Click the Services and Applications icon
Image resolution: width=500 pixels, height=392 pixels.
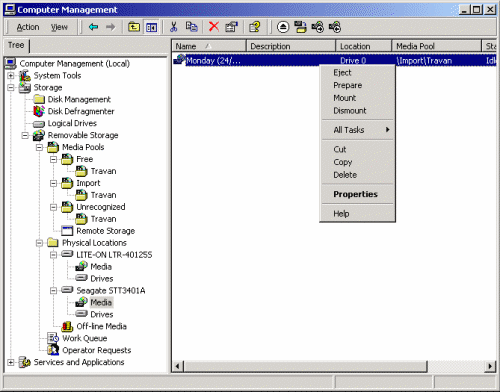25,362
